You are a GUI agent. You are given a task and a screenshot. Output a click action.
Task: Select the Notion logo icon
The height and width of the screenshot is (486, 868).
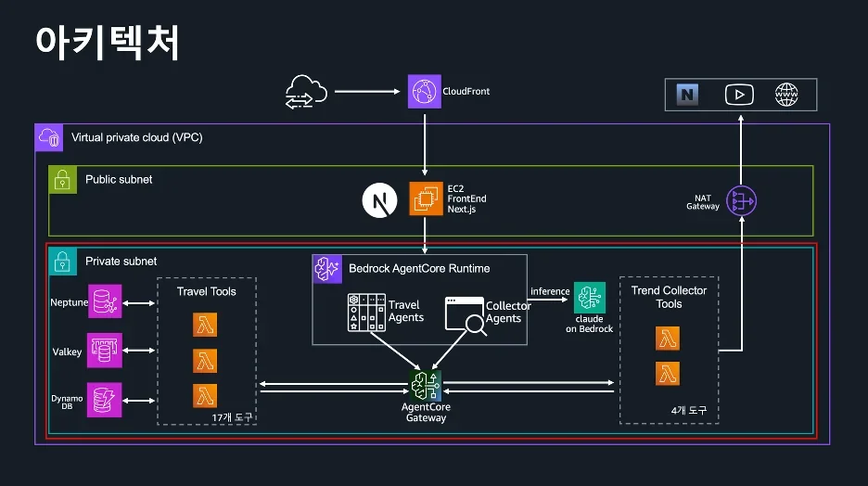point(687,95)
